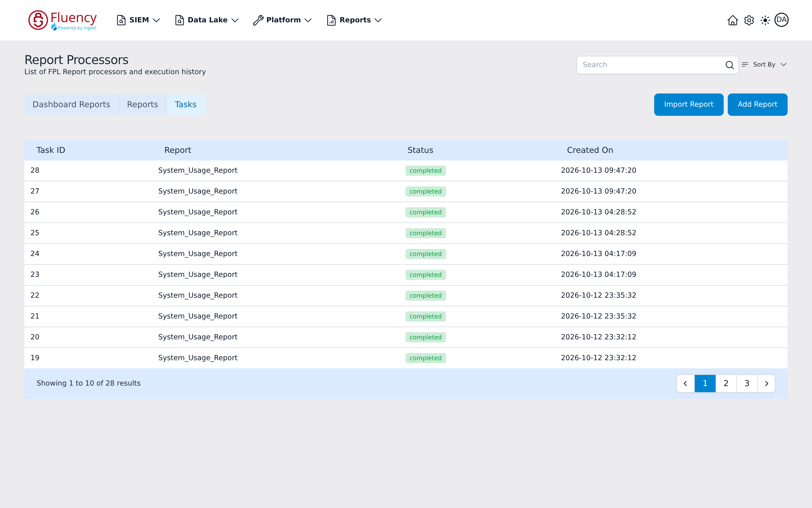Go to the Home icon
Image resolution: width=812 pixels, height=508 pixels.
(733, 20)
